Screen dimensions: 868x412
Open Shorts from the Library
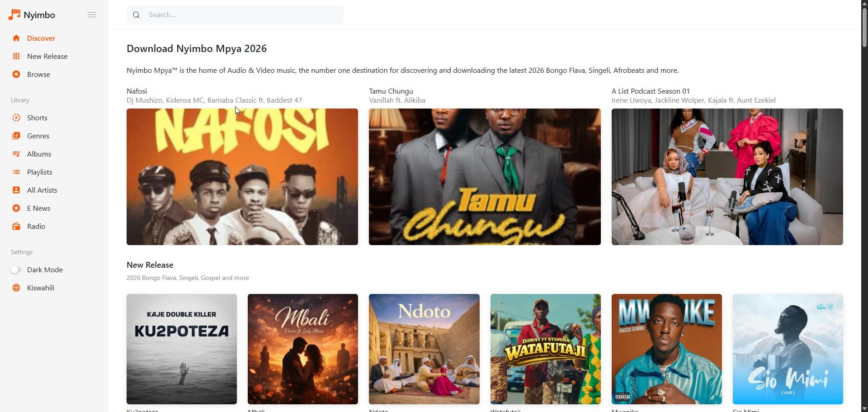tap(38, 118)
